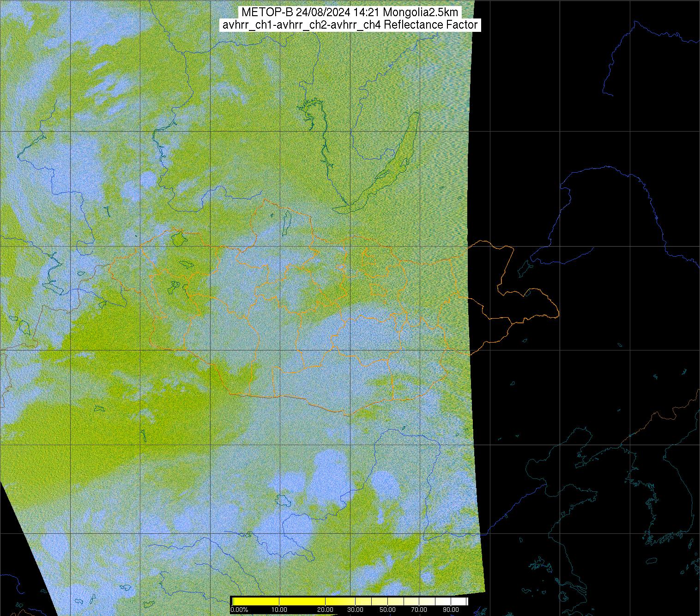Click the '0.00%' colorbar label
The image size is (700, 616).
coord(239,610)
